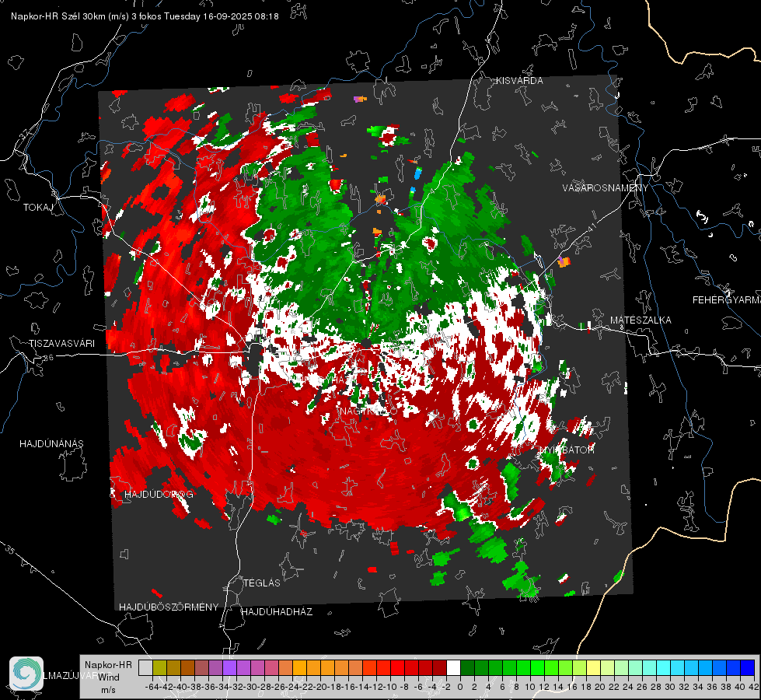This screenshot has width=761, height=700.
Task: Click the Napkor-HR legend title
Action: 108,665
